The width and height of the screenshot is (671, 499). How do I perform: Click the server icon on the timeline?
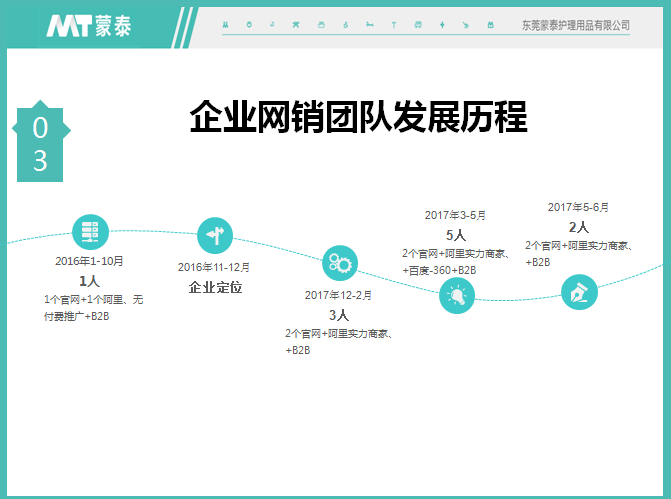(x=89, y=232)
